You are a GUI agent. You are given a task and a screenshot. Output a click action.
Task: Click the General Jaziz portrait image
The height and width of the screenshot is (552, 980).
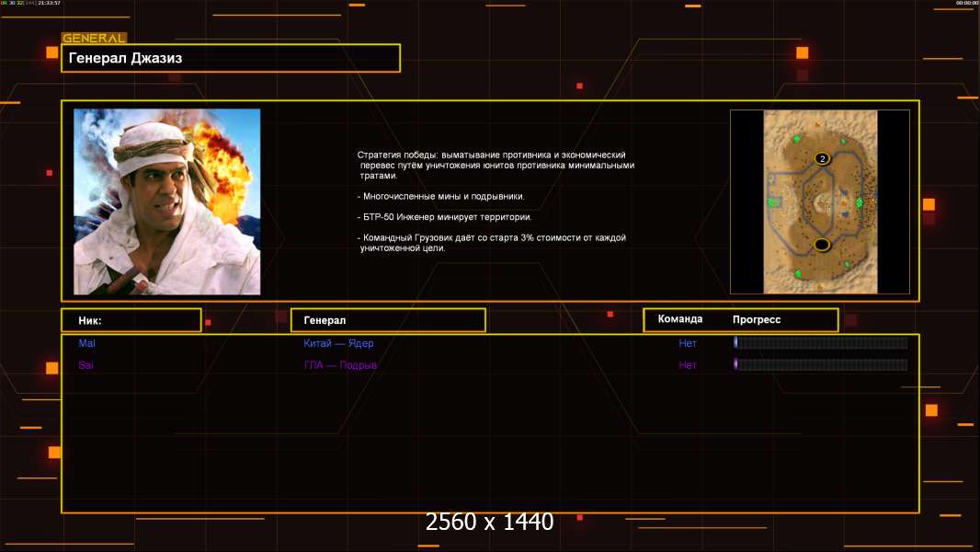(x=167, y=201)
